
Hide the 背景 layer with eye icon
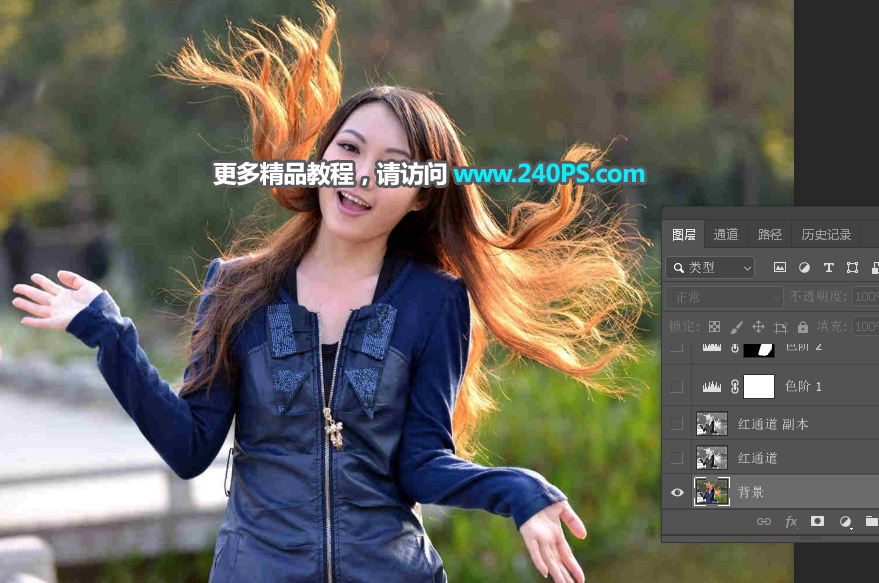(677, 492)
